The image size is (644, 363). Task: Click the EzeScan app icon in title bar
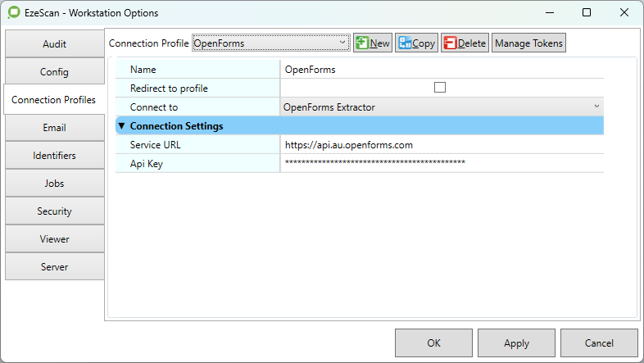(12, 13)
